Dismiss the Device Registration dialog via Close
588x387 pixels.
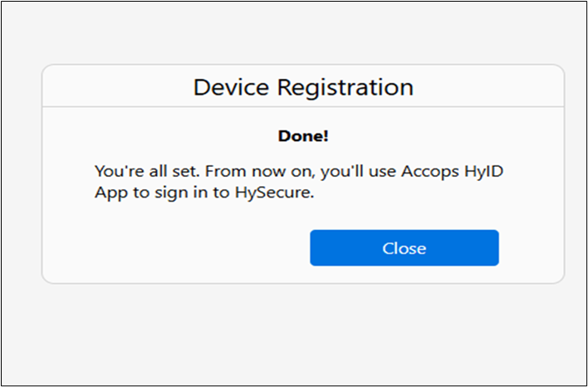tap(404, 248)
